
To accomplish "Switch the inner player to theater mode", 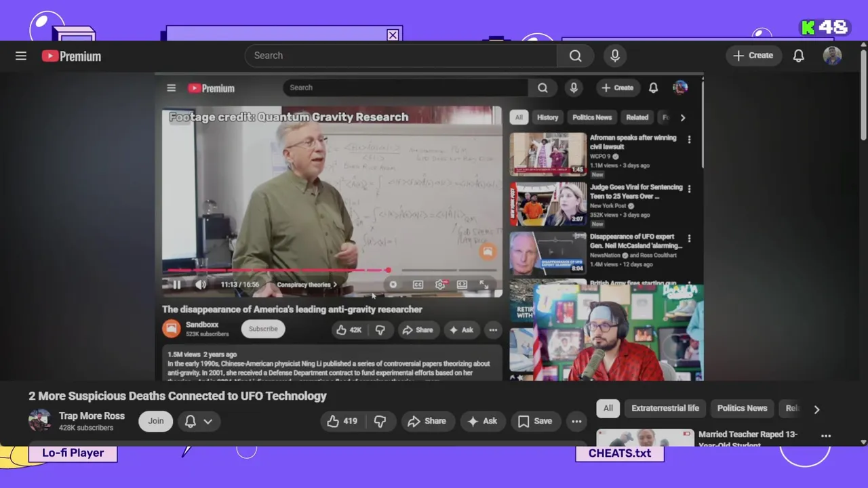I will 462,285.
